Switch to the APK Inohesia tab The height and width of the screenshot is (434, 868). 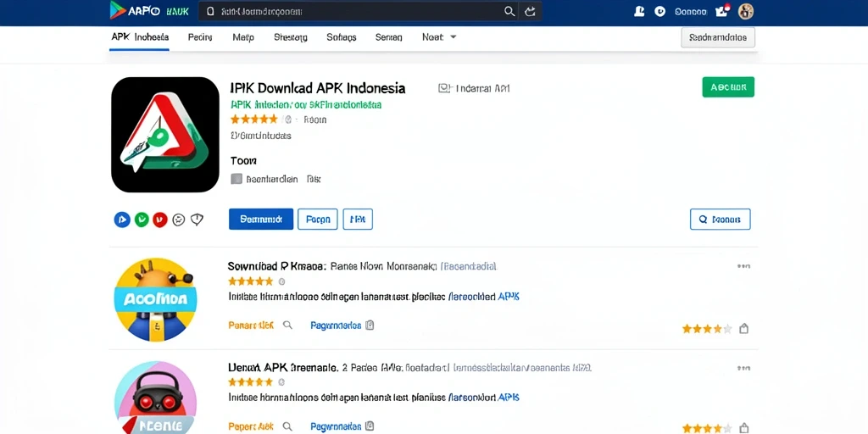pyautogui.click(x=140, y=37)
